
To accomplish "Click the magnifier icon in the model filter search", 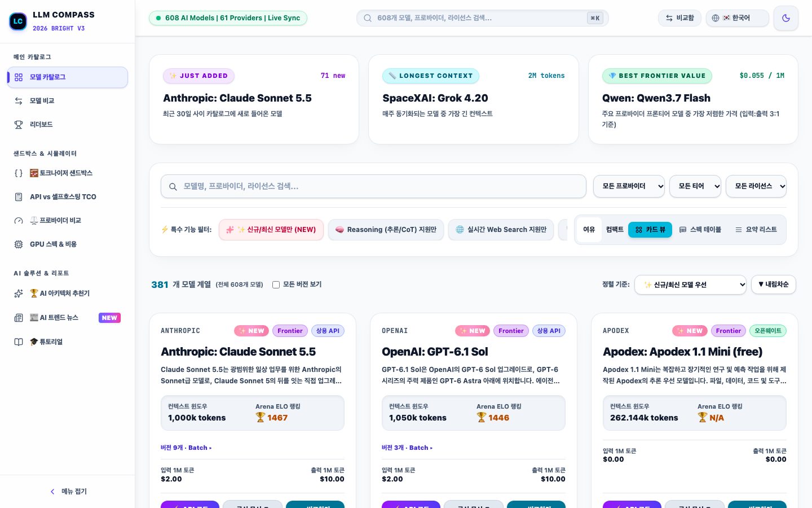I will [173, 187].
